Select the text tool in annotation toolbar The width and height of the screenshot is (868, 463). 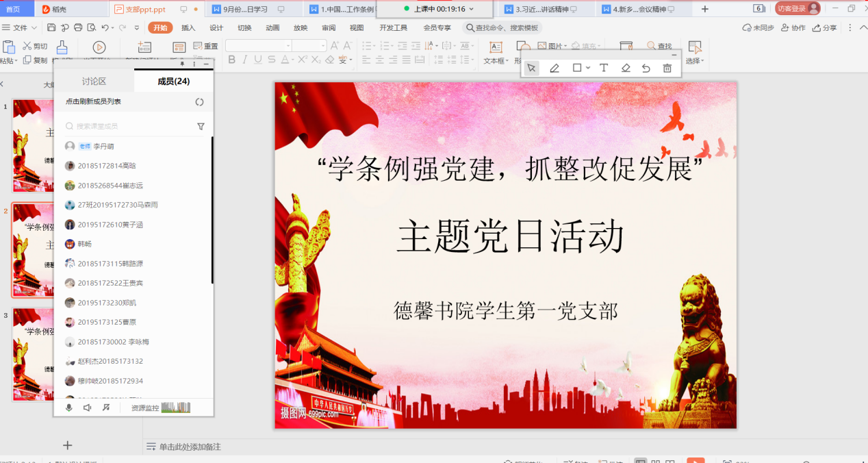[604, 68]
